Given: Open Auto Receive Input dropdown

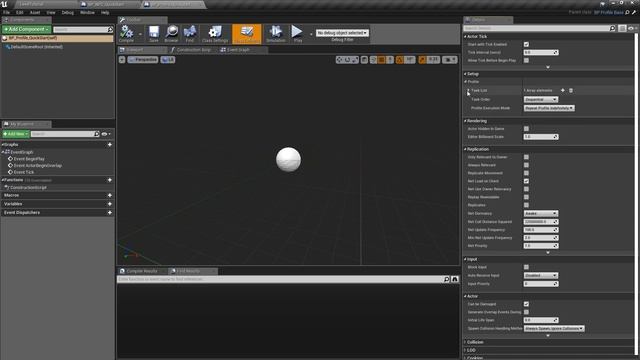Looking at the screenshot, I should point(540,276).
